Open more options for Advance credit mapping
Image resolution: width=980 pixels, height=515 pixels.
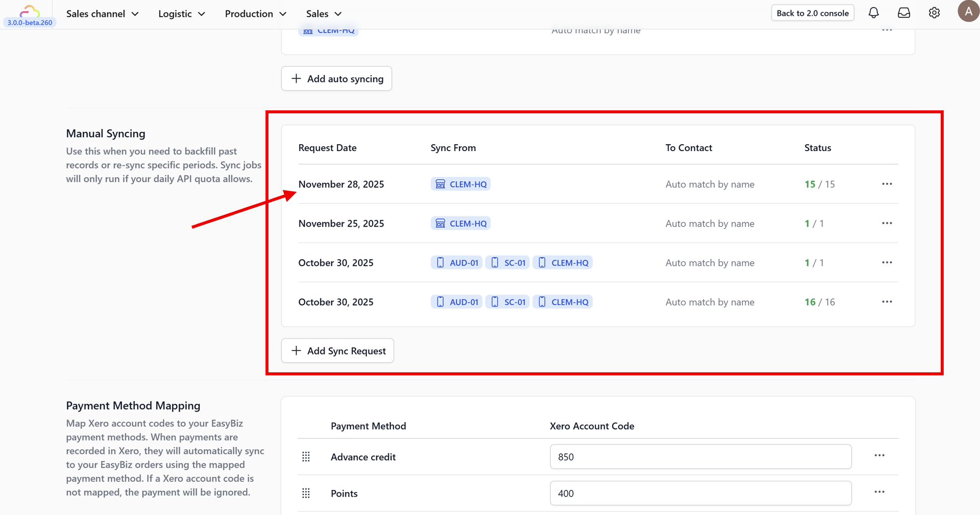[879, 455]
